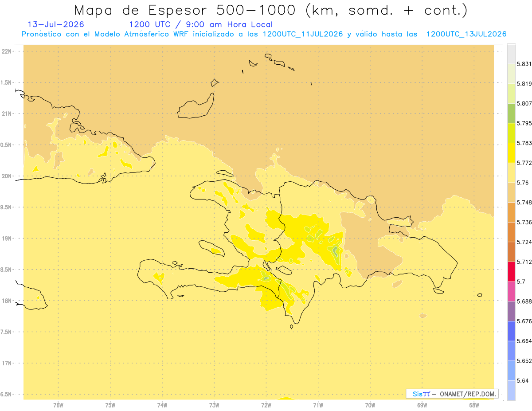Click the colorbar value '5.676'
This screenshot has height=411, width=532.
pyautogui.click(x=524, y=321)
